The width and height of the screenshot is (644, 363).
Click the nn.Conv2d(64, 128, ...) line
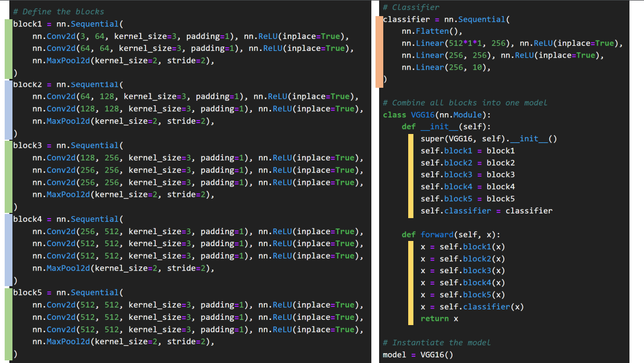pos(195,97)
